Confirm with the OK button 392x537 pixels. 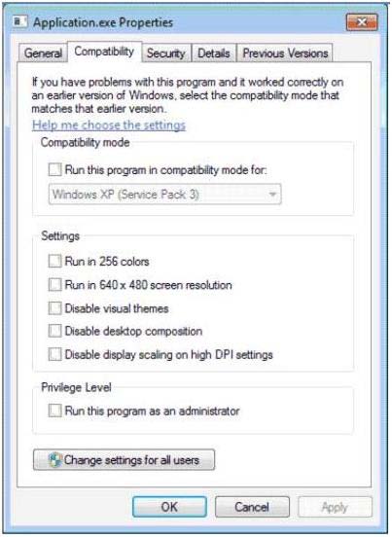pyautogui.click(x=169, y=507)
